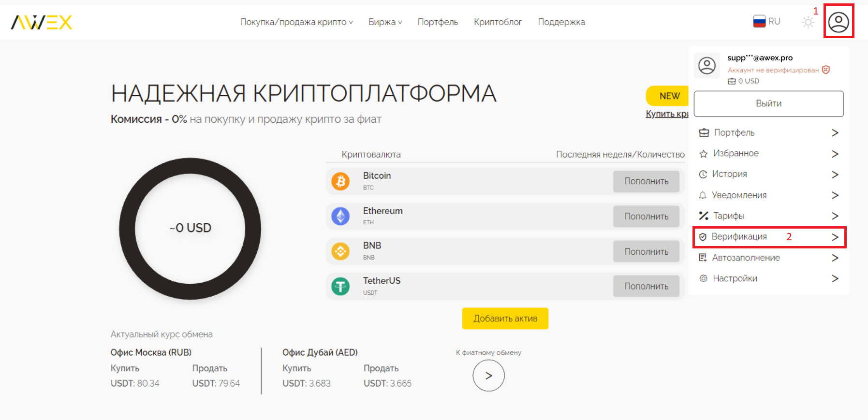
Task: Click the supp***@awex.pro email text
Action: 760,58
